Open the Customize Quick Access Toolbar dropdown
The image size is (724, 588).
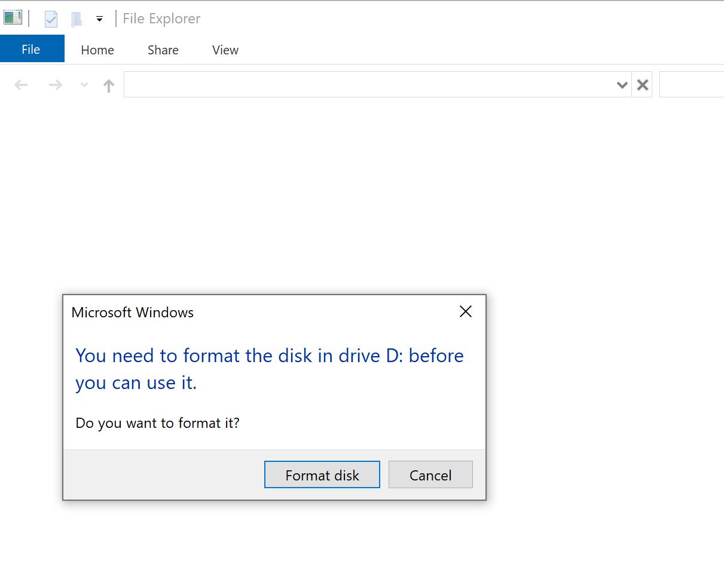coord(99,19)
